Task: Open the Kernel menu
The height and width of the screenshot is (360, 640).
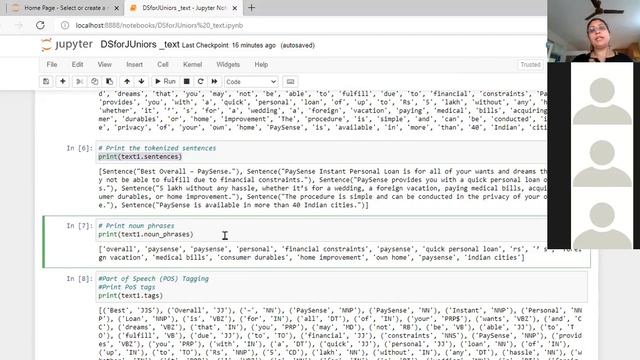Action: (192, 64)
